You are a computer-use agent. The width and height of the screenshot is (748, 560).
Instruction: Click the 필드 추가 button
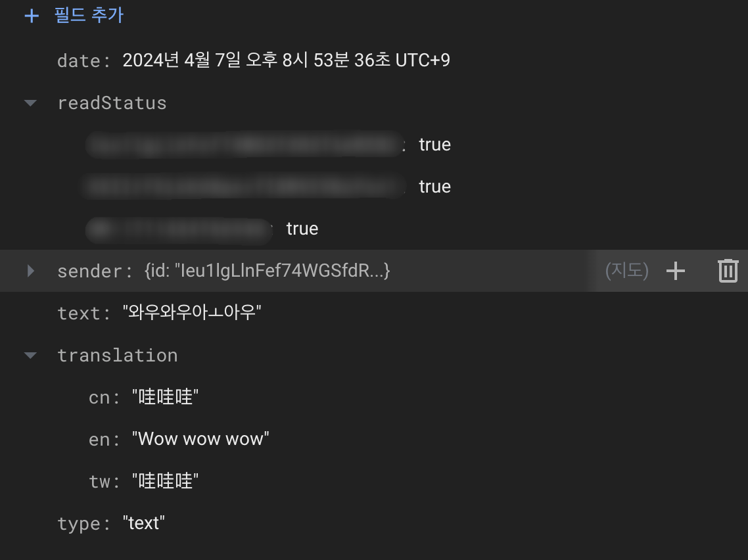[88, 16]
